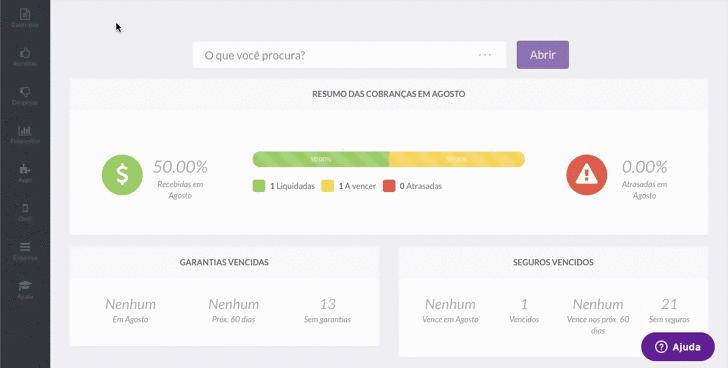Click Nenhum above "Em Agosto" in Garantias
This screenshot has height=368, width=728.
[130, 304]
